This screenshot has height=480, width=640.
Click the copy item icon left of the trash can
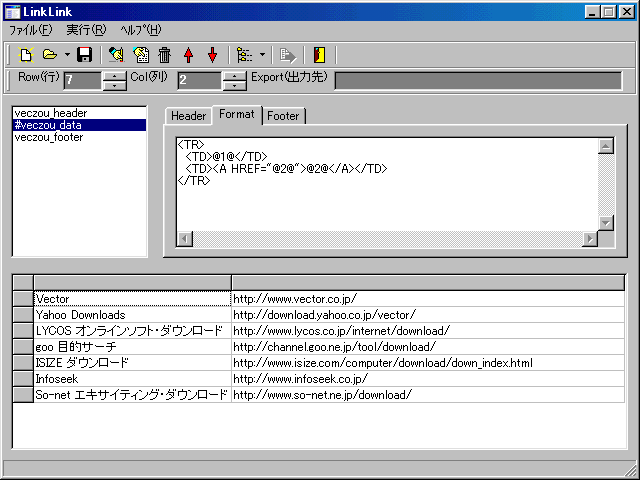[x=141, y=55]
